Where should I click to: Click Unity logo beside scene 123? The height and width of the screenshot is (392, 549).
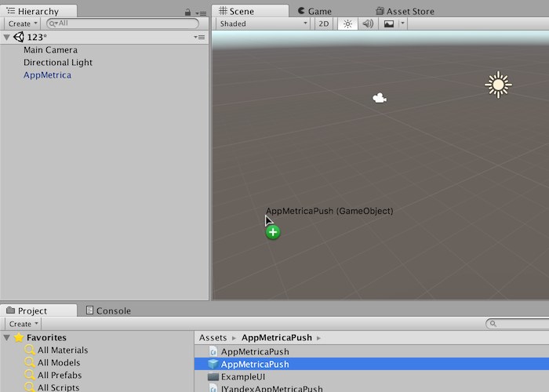[x=19, y=37]
